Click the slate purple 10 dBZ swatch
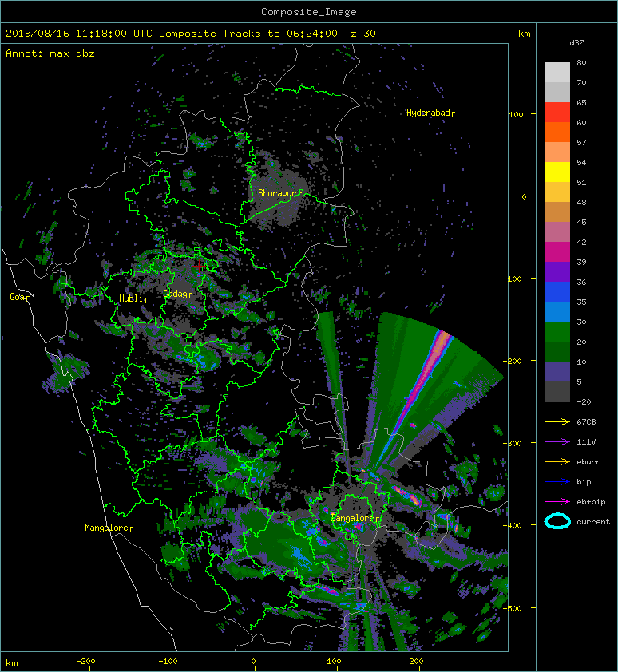This screenshot has height=672, width=618. pyautogui.click(x=557, y=371)
